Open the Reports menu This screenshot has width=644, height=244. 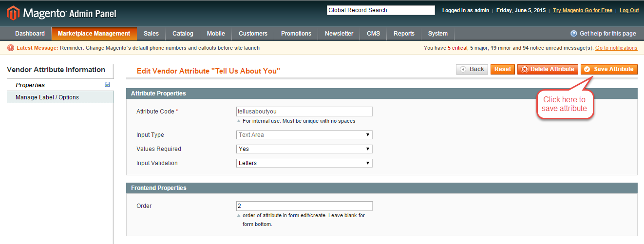(x=404, y=34)
